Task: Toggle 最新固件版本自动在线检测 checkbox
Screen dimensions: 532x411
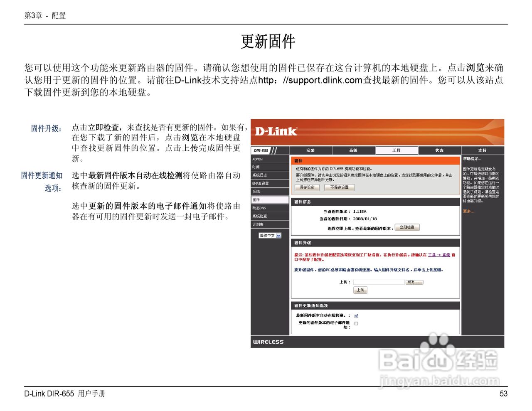Action: [x=356, y=316]
